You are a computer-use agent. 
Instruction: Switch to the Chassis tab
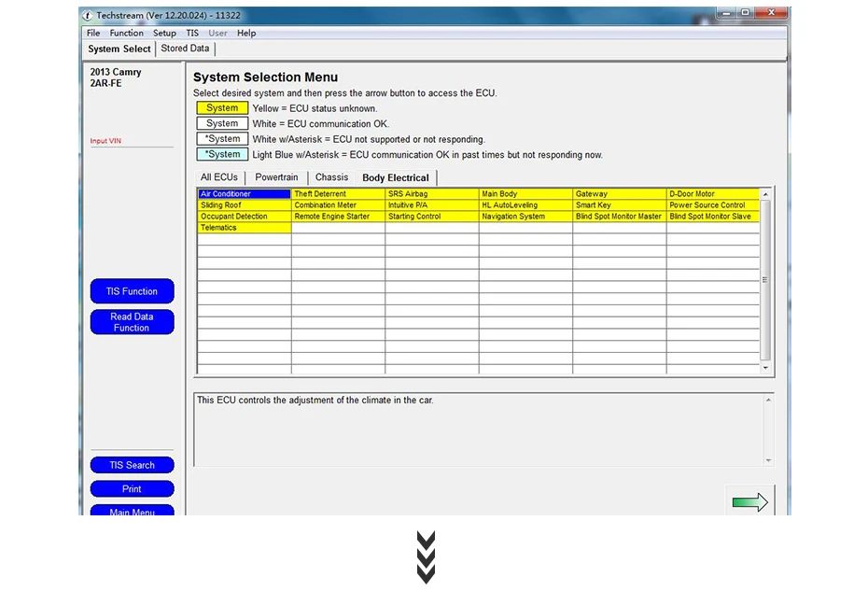tap(331, 177)
